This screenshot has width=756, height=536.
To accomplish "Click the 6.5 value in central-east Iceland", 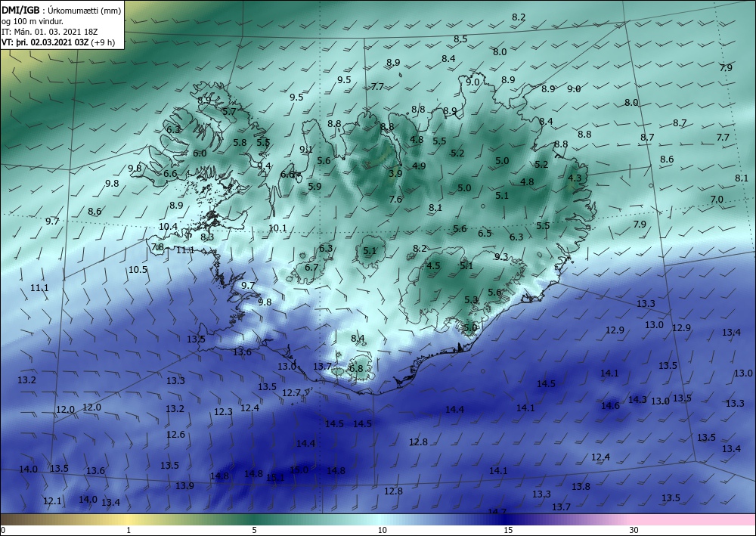I will (485, 234).
